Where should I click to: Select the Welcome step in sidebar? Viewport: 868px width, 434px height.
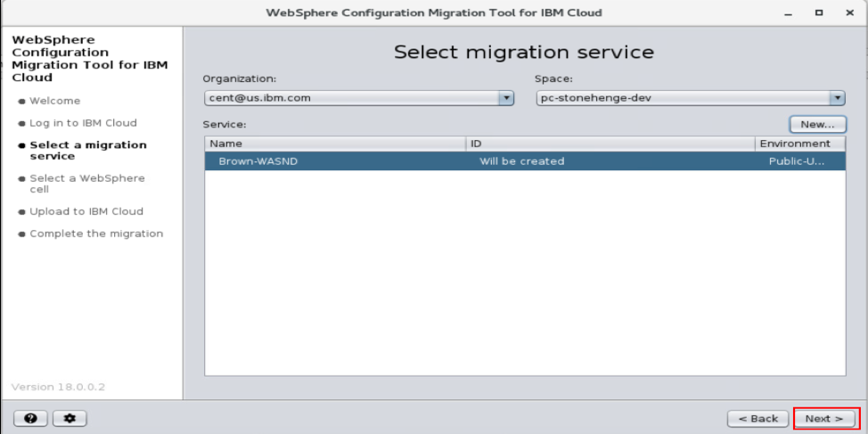point(54,101)
